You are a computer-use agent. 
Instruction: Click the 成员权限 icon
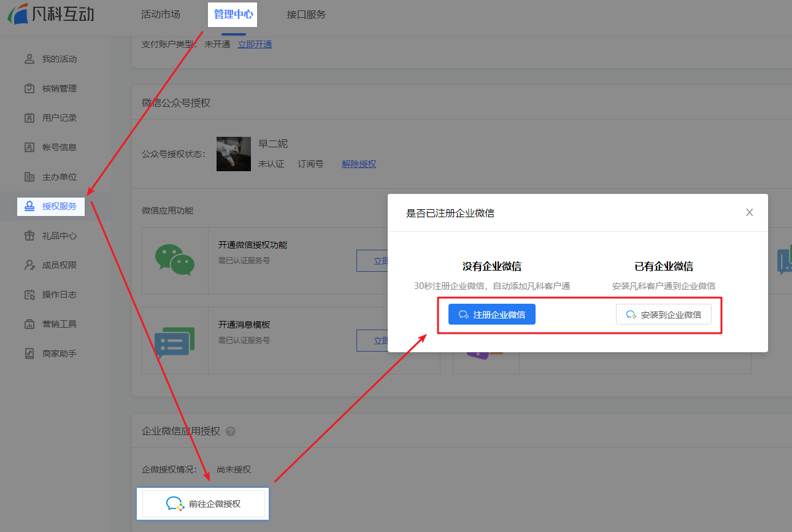[29, 265]
